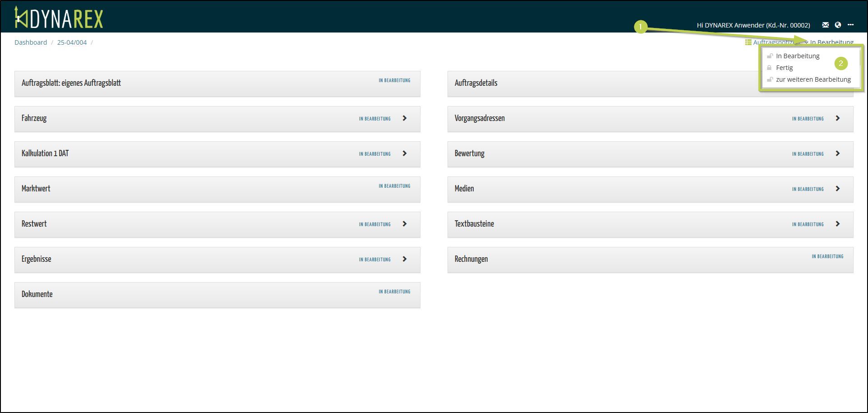Go to Dashboard via breadcrumb link

[31, 42]
